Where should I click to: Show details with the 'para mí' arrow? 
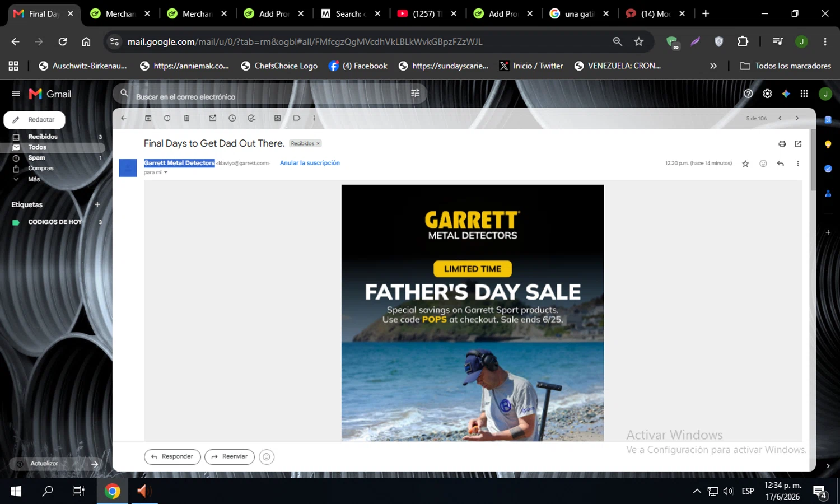(x=166, y=172)
